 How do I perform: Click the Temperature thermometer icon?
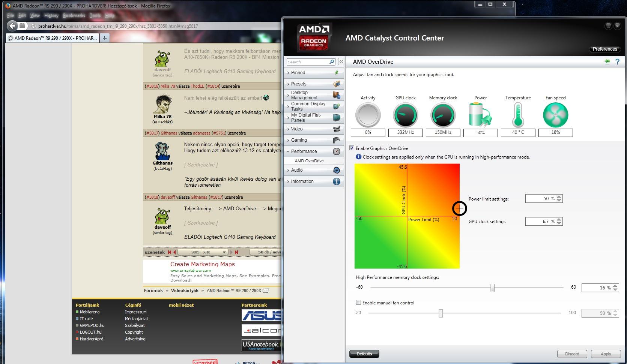518,115
